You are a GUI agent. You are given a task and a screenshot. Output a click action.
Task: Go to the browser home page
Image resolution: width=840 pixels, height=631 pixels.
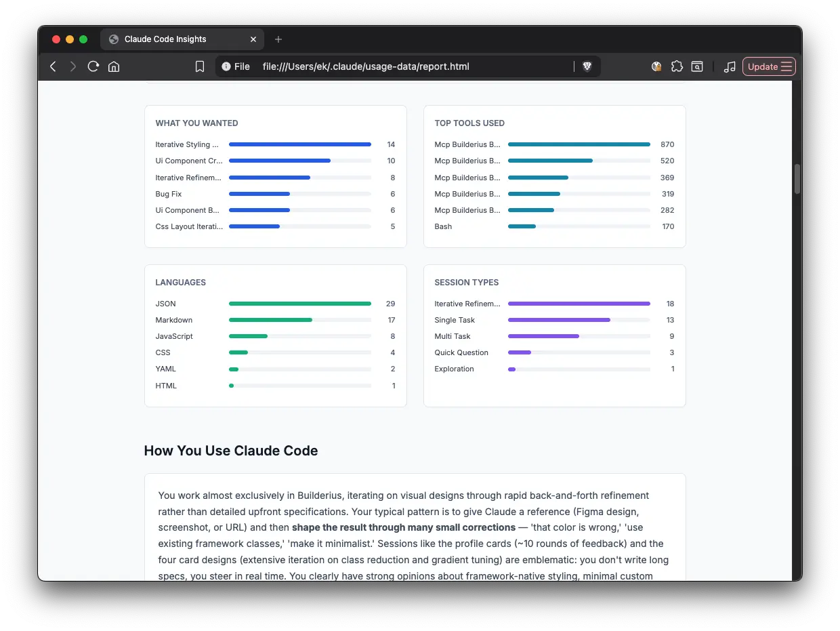click(114, 66)
